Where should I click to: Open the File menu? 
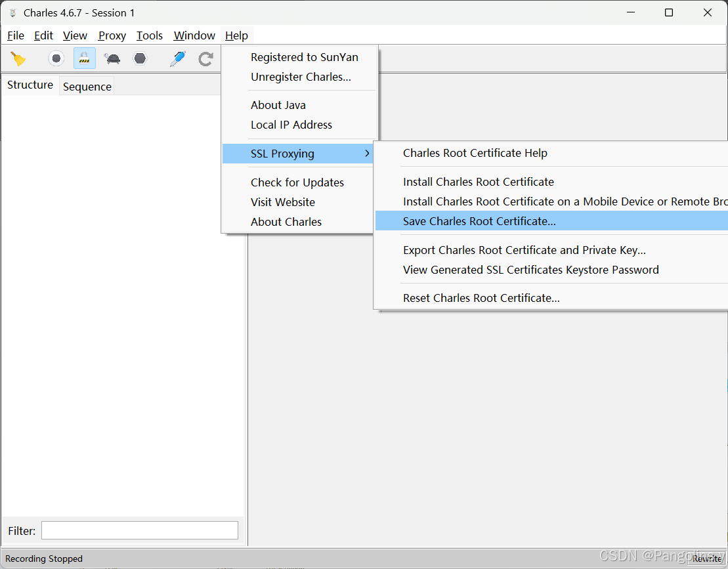coord(16,35)
